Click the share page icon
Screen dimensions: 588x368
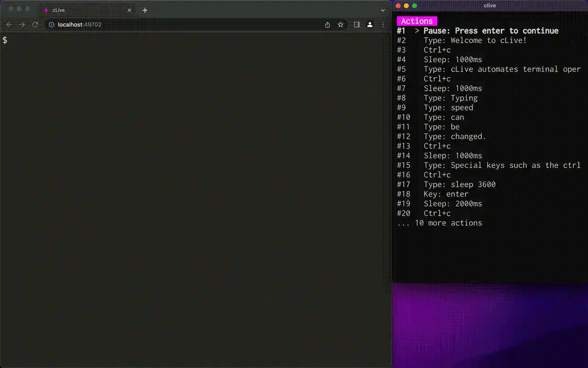click(328, 25)
